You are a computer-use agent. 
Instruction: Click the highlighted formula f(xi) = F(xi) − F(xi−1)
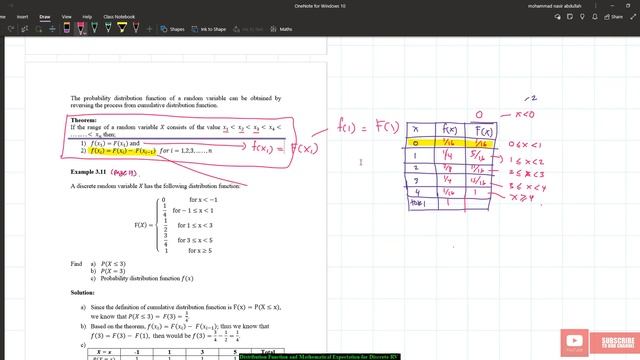coord(123,151)
